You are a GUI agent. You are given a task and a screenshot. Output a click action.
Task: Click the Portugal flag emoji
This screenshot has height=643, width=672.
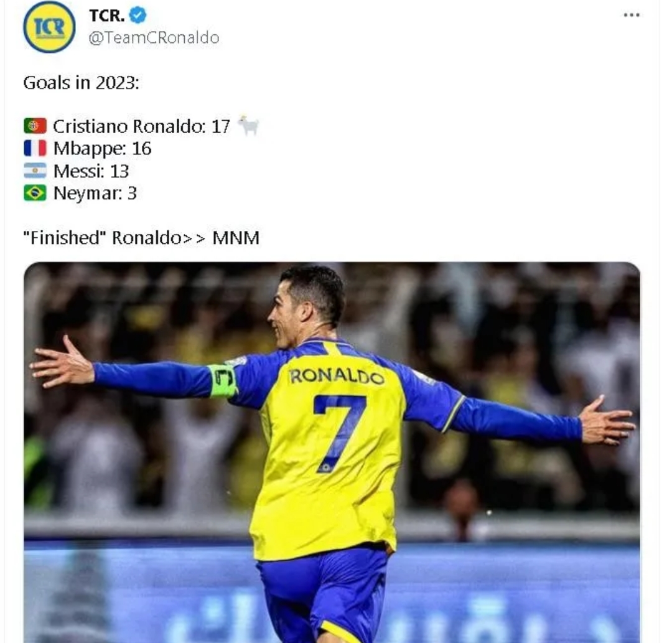coord(35,126)
